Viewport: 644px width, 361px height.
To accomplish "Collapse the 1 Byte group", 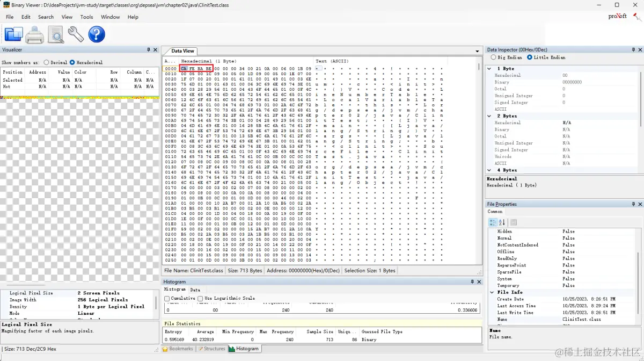I will tap(490, 69).
